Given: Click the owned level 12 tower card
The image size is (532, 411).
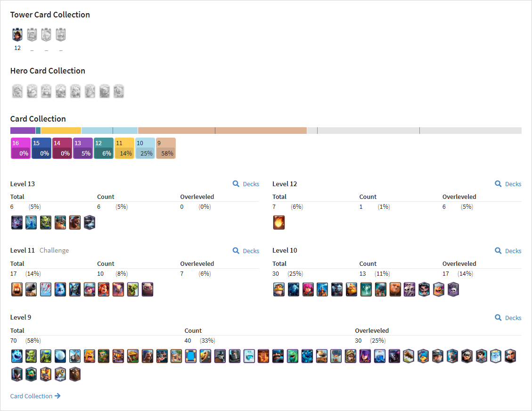Looking at the screenshot, I should 17,34.
